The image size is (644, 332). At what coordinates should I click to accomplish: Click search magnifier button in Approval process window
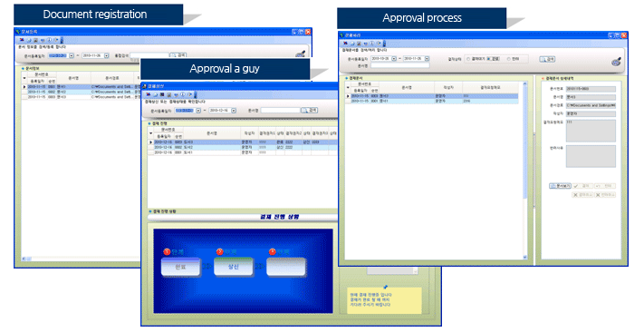pyautogui.click(x=547, y=59)
